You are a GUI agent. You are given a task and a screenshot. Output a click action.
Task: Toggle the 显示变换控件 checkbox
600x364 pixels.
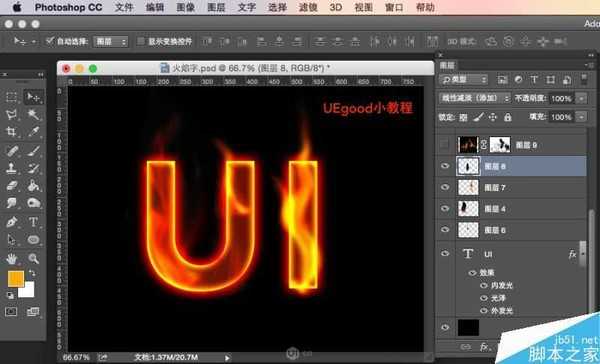pos(141,41)
